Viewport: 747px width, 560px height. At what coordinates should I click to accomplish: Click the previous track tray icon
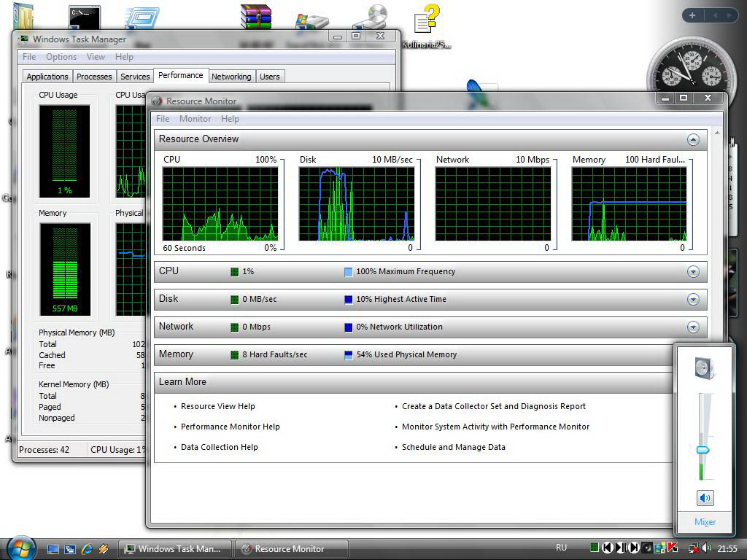(x=608, y=548)
